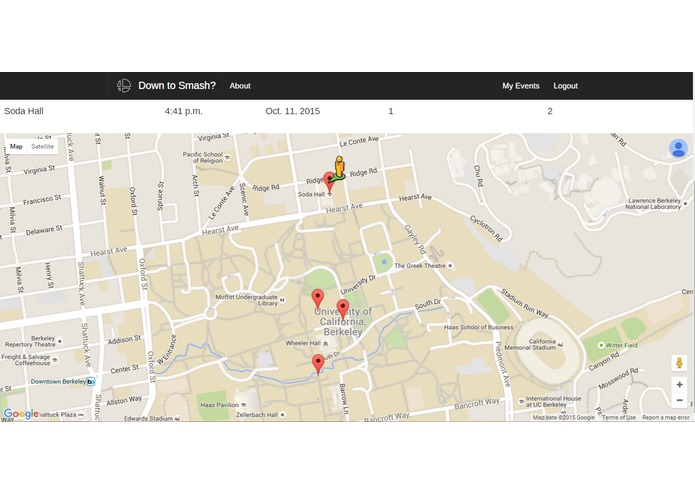Image resolution: width=695 pixels, height=494 pixels.
Task: Click the Edwards Stadium place icon
Action: [177, 418]
